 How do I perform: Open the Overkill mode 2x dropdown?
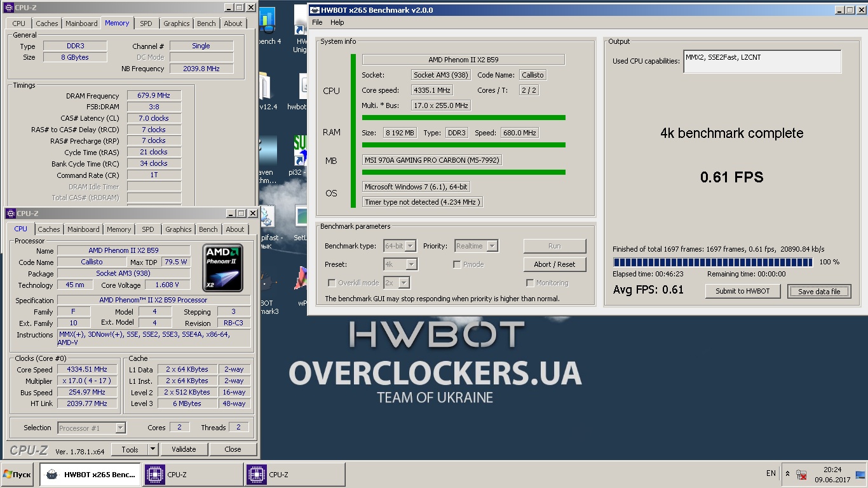[x=403, y=283]
